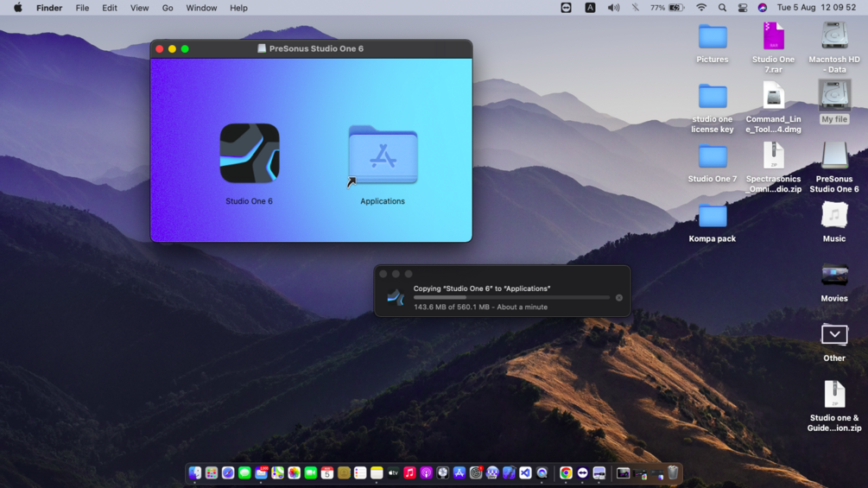Open the View menu
Image resolution: width=868 pixels, height=488 pixels.
click(140, 8)
